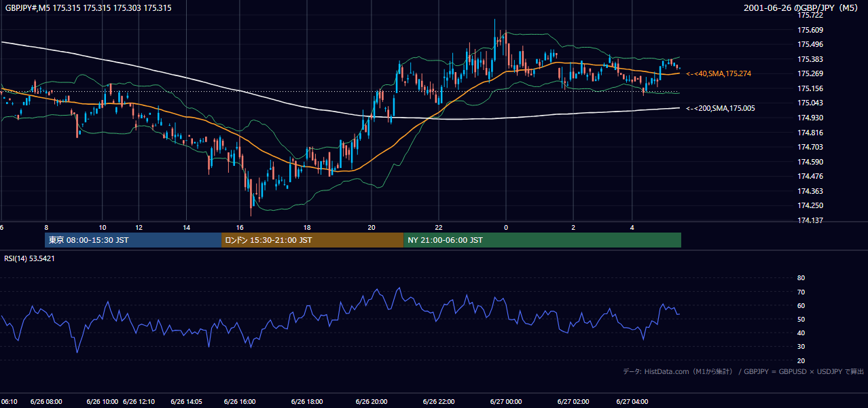Click bottom timeline label 6/26 10:00
The image size is (868, 408).
click(103, 402)
